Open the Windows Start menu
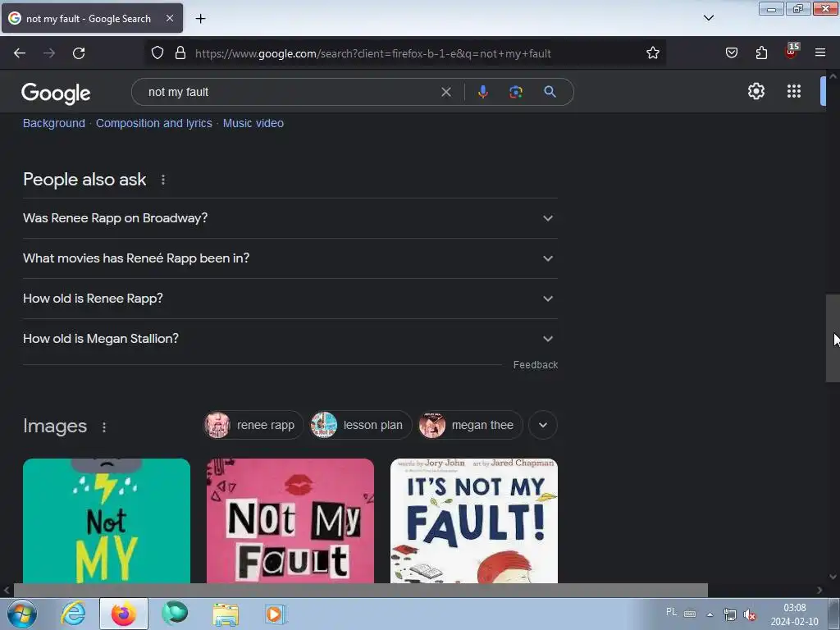 tap(22, 614)
